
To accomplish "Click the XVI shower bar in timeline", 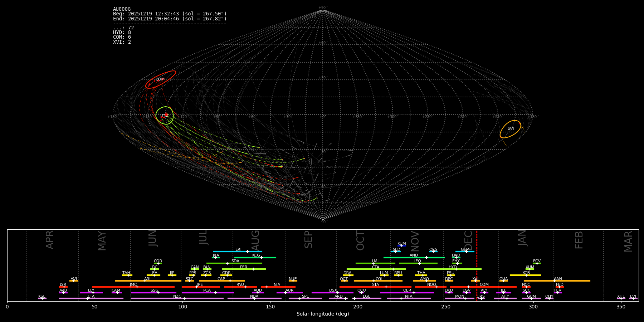I will pyautogui.click(x=475, y=281).
